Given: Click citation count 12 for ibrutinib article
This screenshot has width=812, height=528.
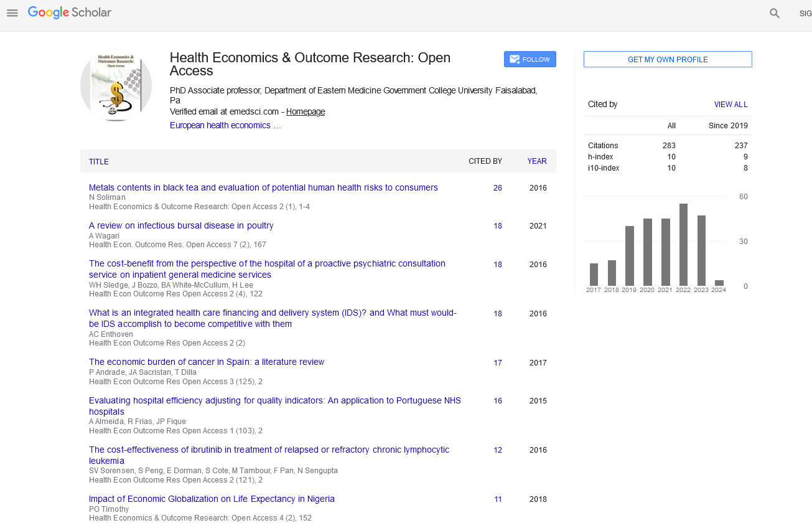Looking at the screenshot, I should pos(498,450).
